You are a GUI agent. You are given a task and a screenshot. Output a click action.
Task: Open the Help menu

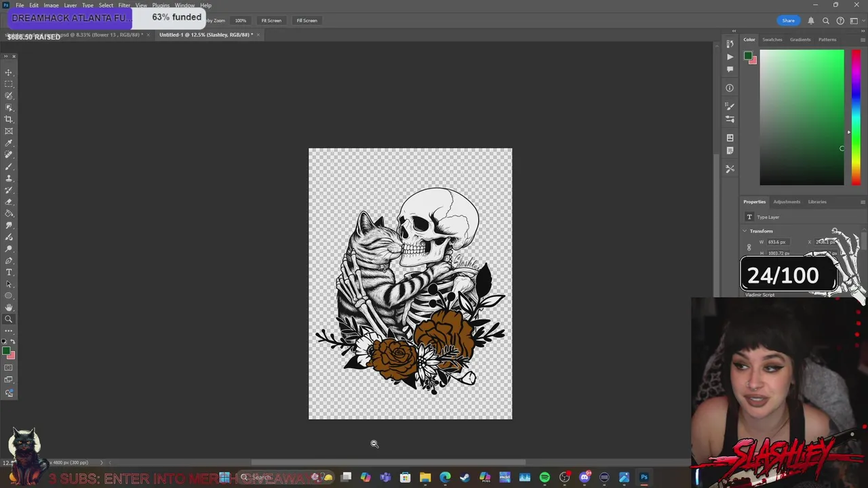click(x=205, y=5)
